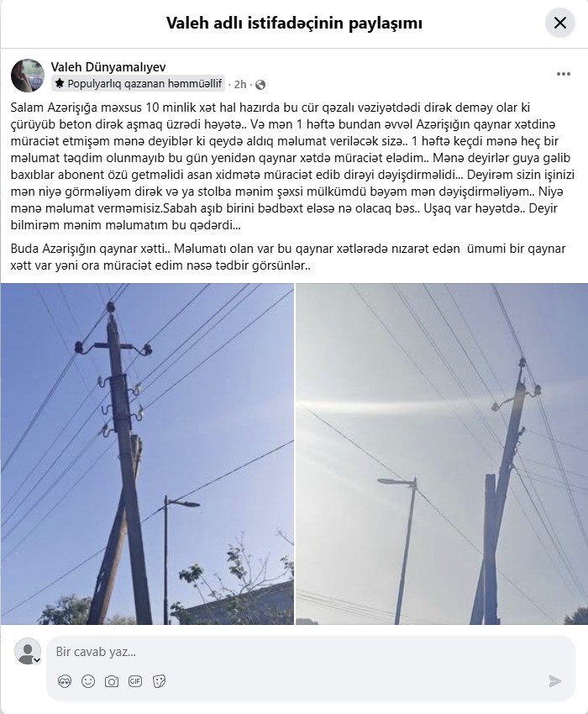Open the sticker picker
This screenshot has height=714, width=588.
coord(159,681)
